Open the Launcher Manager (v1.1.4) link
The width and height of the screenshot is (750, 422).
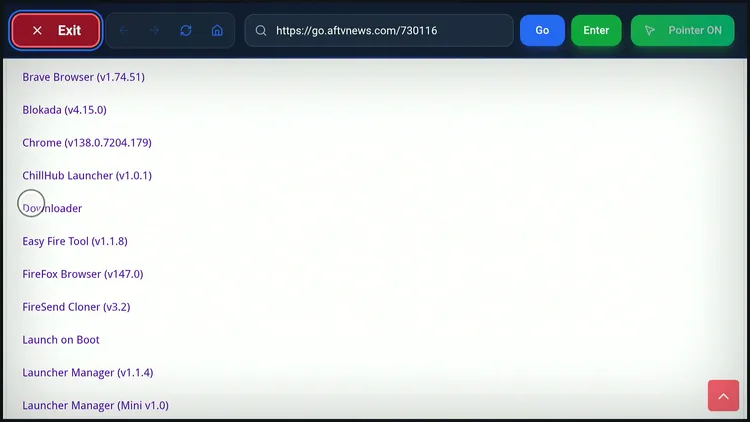tap(88, 373)
